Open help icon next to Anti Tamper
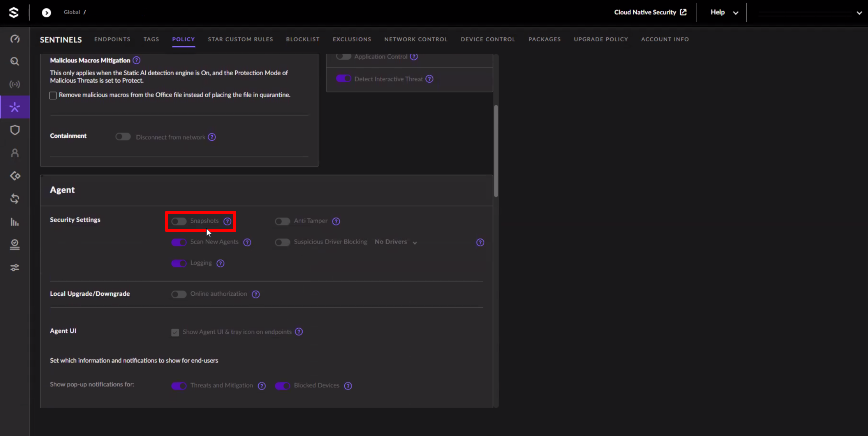Image resolution: width=868 pixels, height=436 pixels. pos(336,221)
